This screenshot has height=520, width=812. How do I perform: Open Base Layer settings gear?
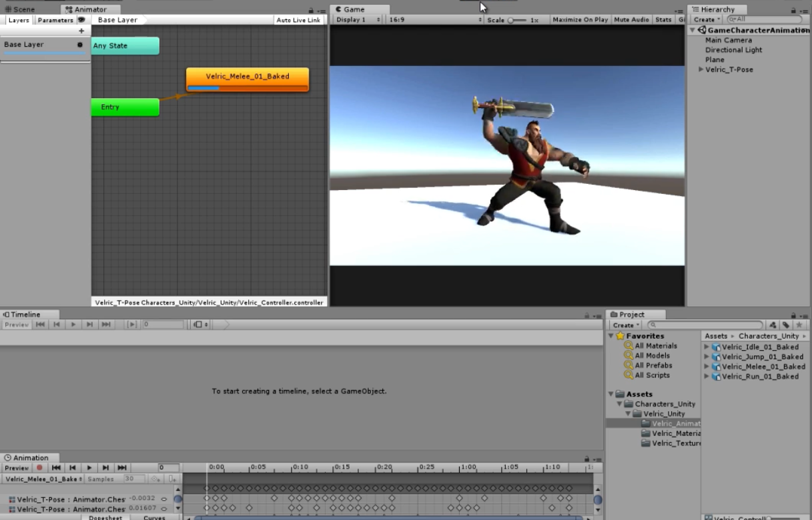[80, 45]
